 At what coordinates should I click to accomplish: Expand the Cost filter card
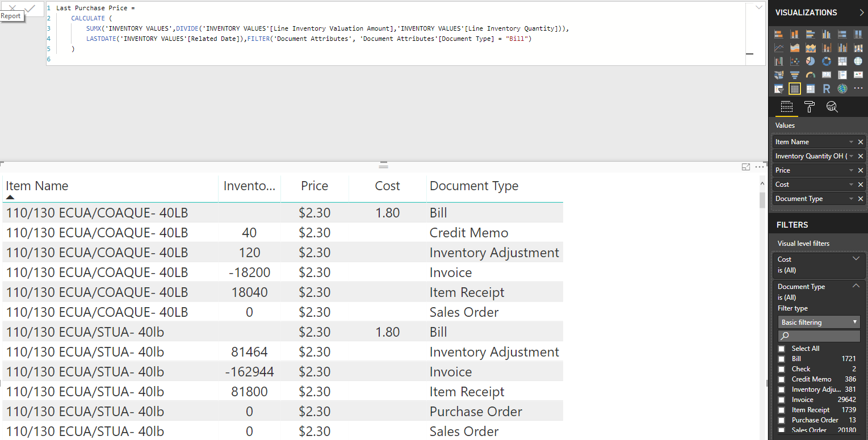point(856,259)
